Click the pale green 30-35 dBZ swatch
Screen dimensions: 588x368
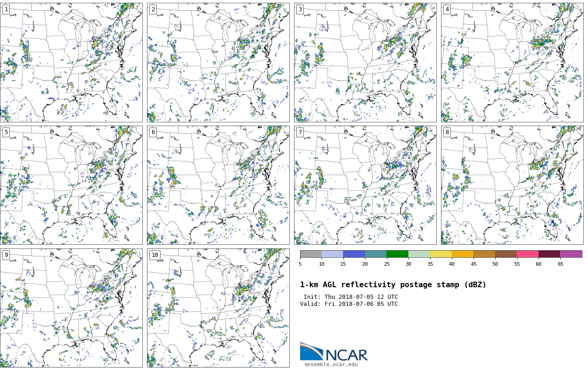click(419, 254)
